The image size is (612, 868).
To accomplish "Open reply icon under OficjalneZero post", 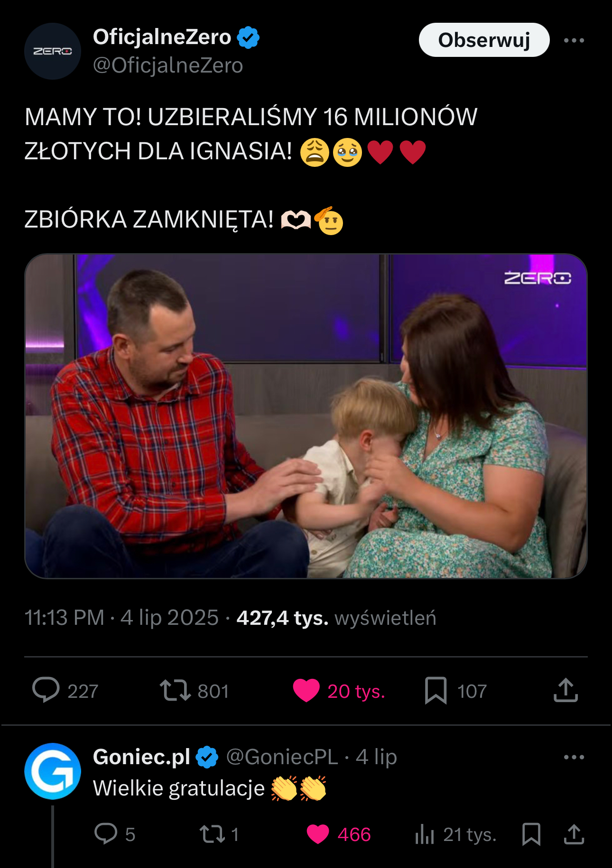I will pos(46,690).
